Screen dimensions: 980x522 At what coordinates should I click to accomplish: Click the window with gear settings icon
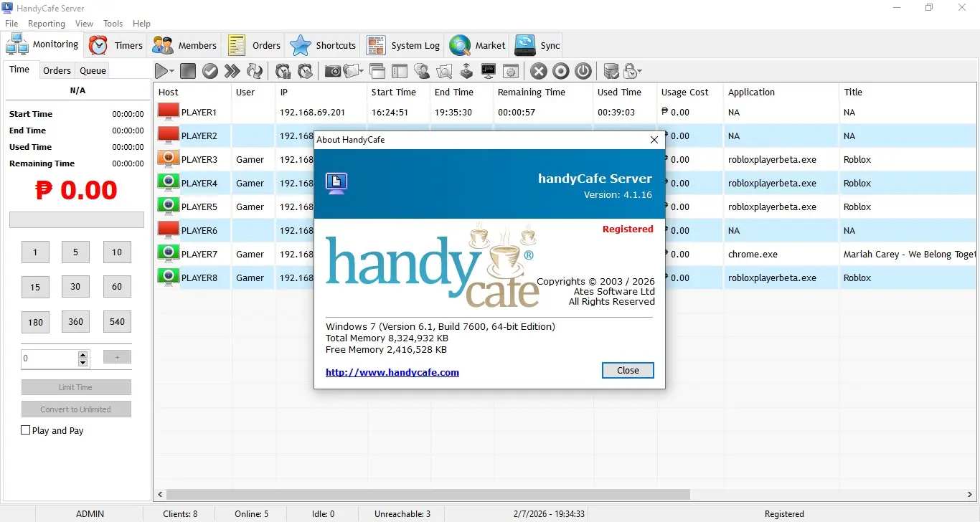tap(511, 71)
